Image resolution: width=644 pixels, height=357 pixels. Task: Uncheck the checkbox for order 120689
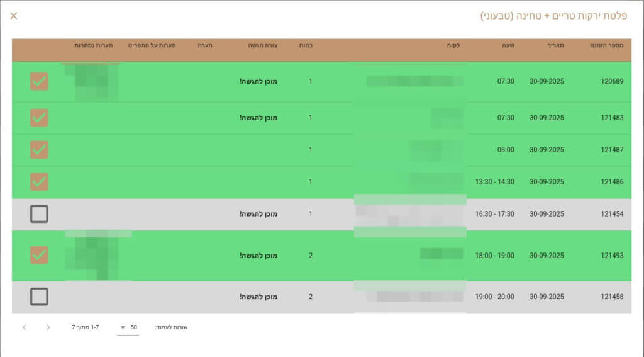[x=39, y=81]
